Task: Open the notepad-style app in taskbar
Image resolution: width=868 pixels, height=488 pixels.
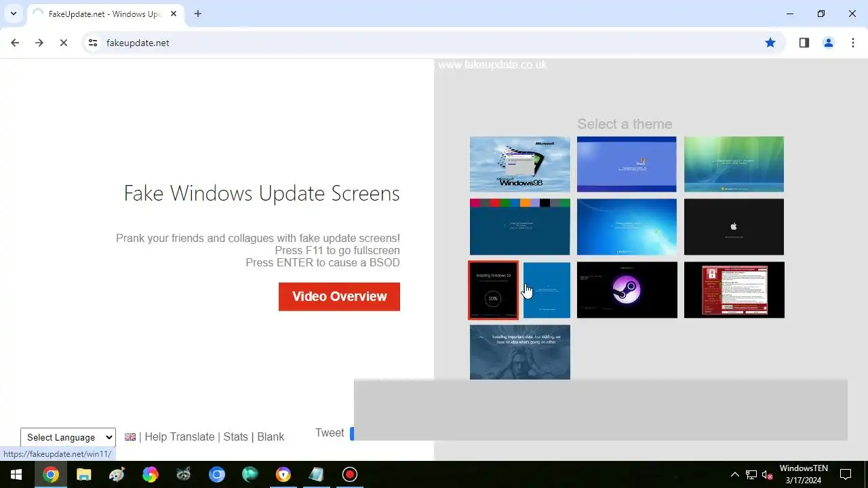Action: [316, 474]
